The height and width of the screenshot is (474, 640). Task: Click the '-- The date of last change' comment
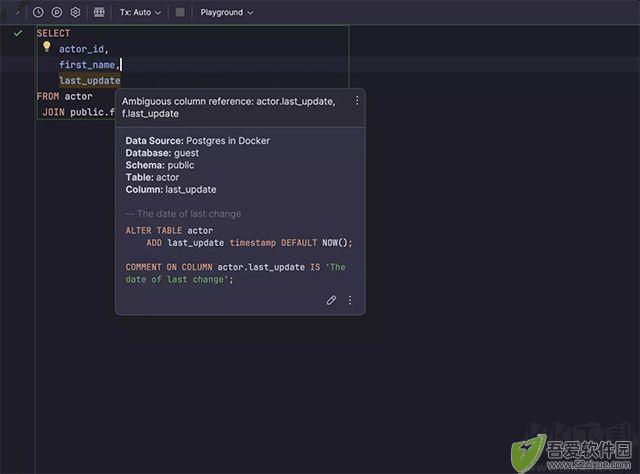coord(183,214)
